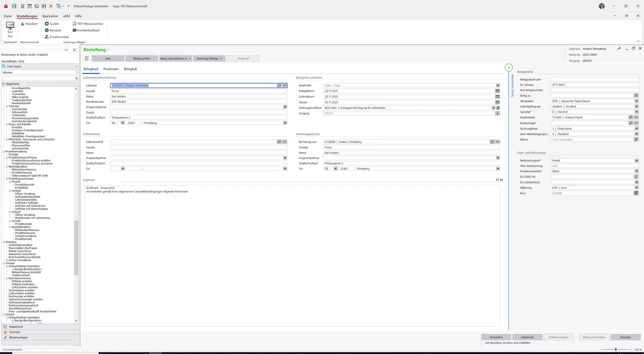Click Drucken button
Image resolution: width=644 pixels, height=354 pixels.
(x=625, y=337)
